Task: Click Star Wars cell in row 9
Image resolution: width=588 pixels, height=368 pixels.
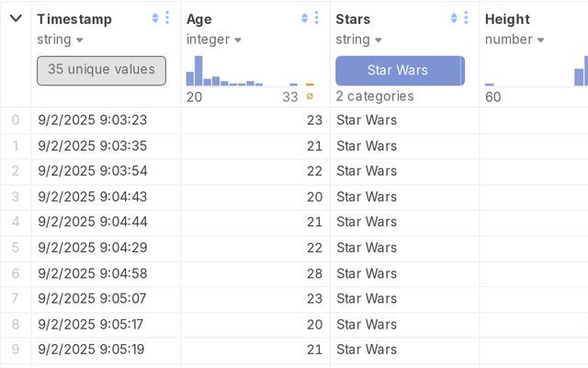Action: tap(367, 350)
